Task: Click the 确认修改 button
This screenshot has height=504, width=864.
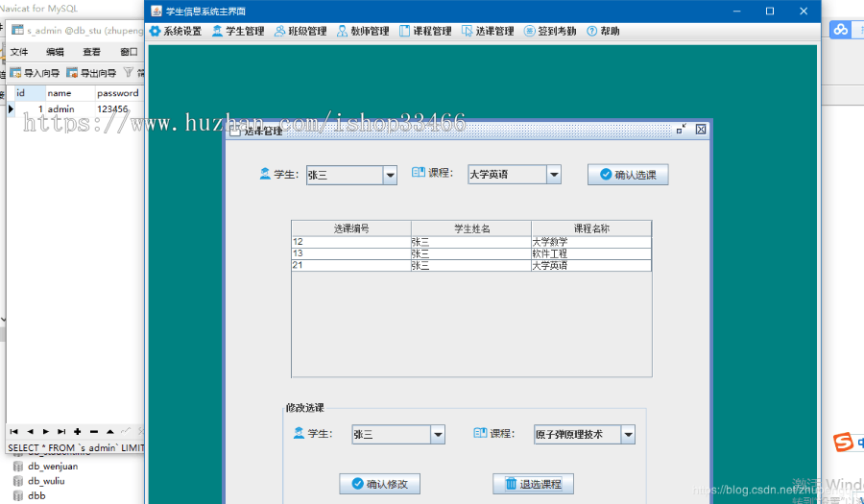Action: tap(379, 484)
